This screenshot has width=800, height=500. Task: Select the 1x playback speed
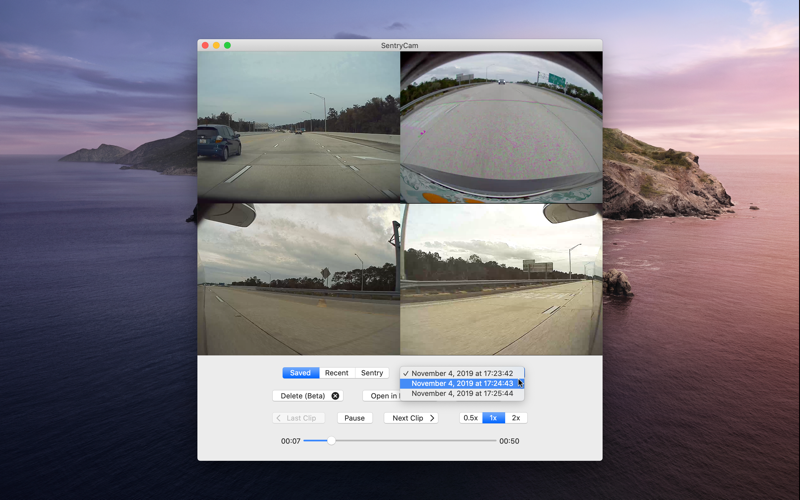coord(493,418)
